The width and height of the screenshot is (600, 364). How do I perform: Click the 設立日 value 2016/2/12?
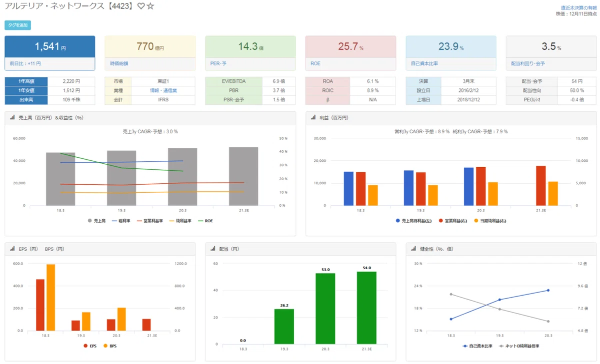(469, 91)
